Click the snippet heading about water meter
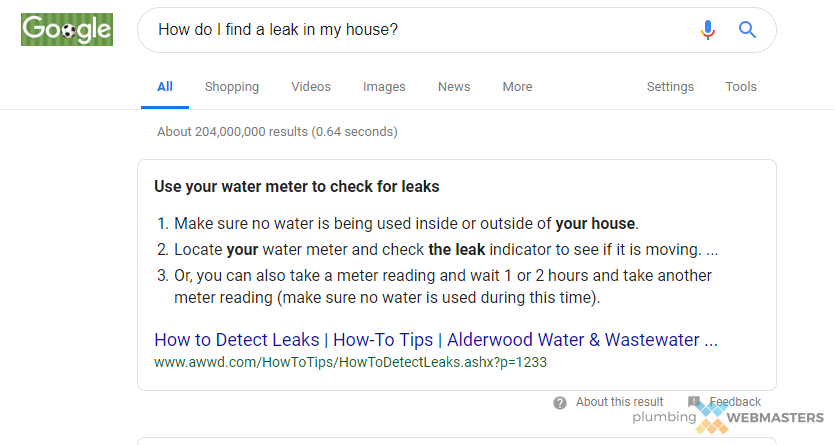The image size is (834, 445). tap(297, 187)
